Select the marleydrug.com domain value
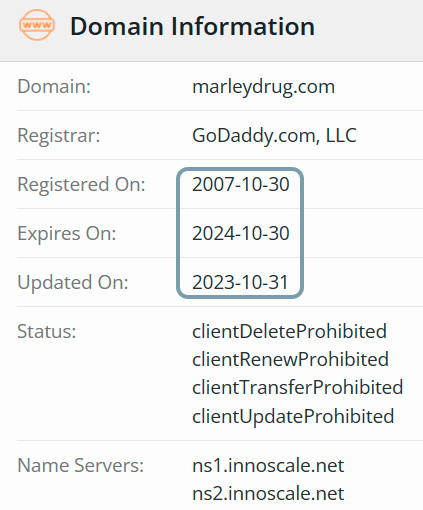The image size is (423, 510). tap(263, 87)
